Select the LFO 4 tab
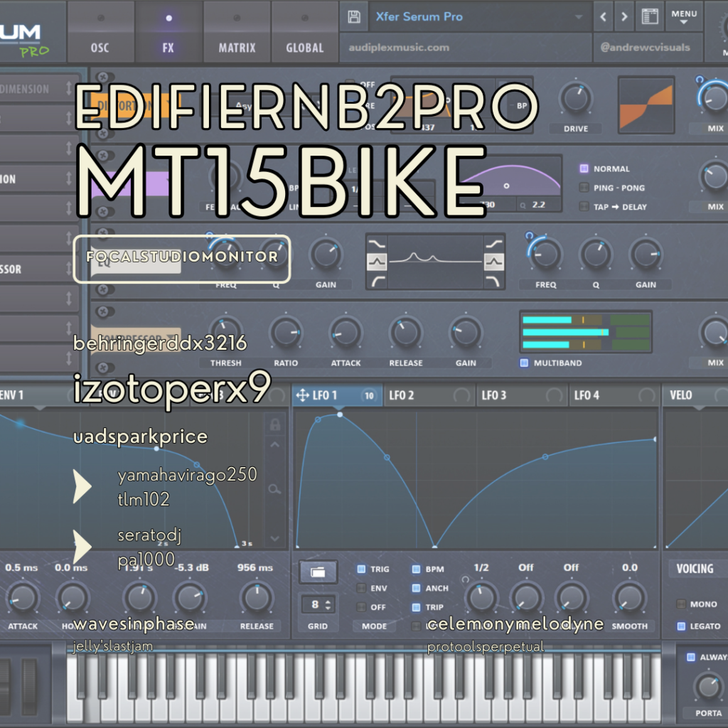 [614, 395]
